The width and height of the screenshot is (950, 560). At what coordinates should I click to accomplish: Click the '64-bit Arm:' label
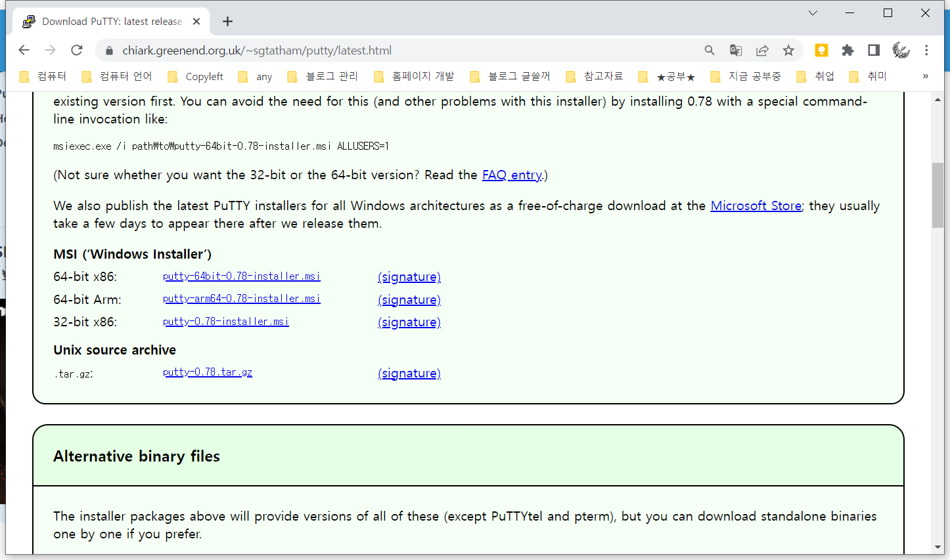coord(87,300)
